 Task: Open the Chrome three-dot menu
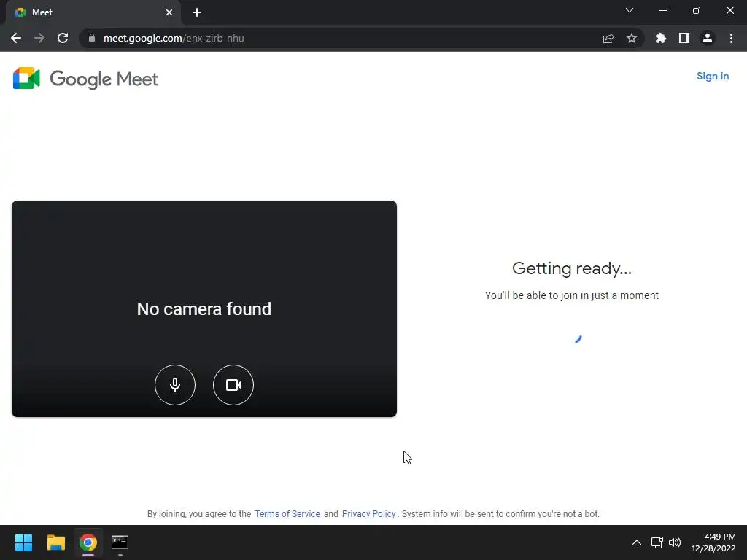[x=731, y=38]
